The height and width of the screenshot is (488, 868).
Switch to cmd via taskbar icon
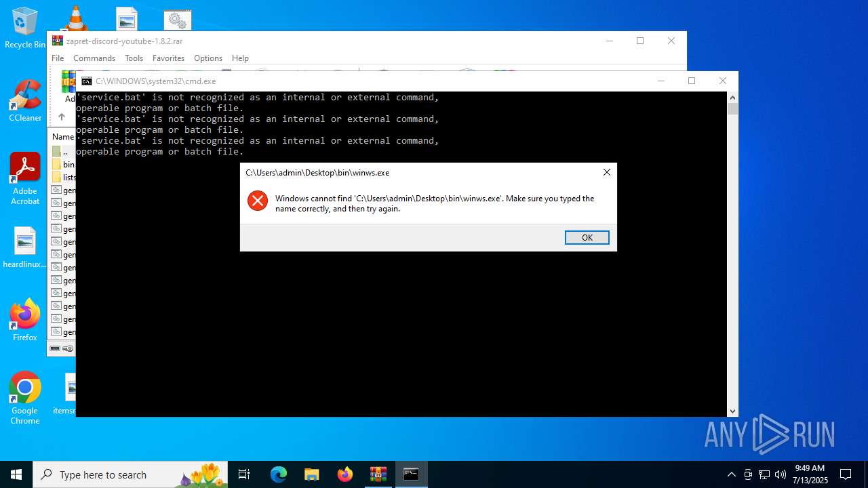tap(412, 474)
